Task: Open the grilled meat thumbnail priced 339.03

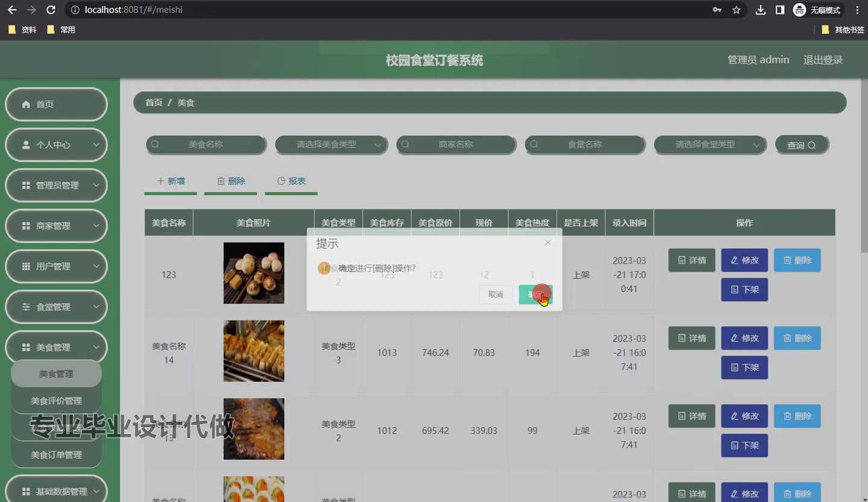Action: point(254,428)
